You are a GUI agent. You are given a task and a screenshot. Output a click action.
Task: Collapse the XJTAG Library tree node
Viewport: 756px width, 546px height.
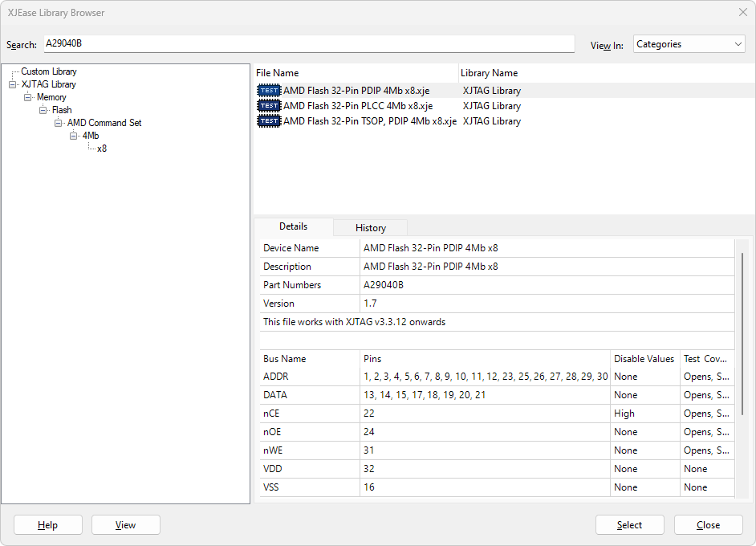[13, 84]
